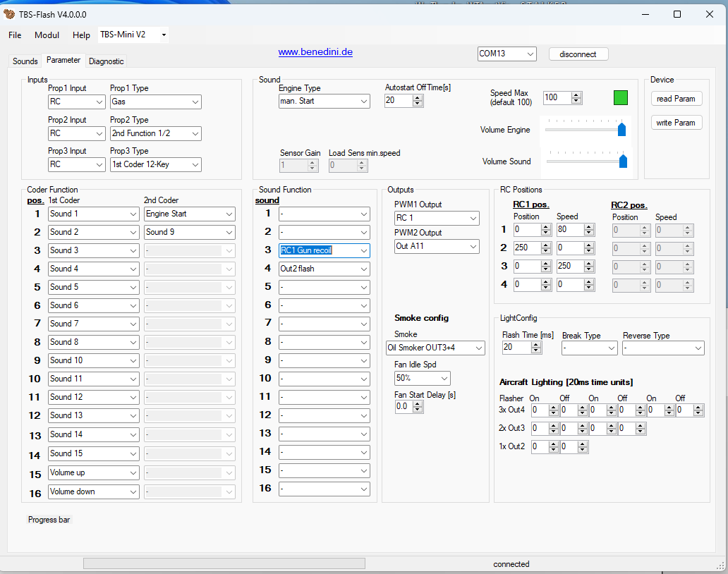This screenshot has width=728, height=574.
Task: Click the 1x Out2 On value field
Action: (x=540, y=447)
